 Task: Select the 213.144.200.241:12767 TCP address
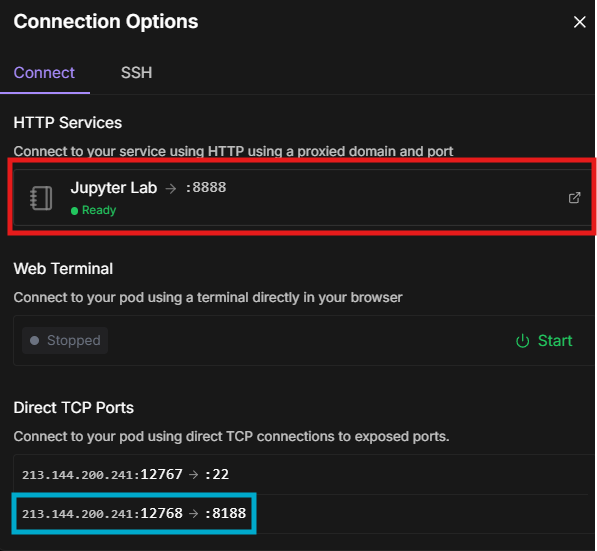[x=102, y=474]
